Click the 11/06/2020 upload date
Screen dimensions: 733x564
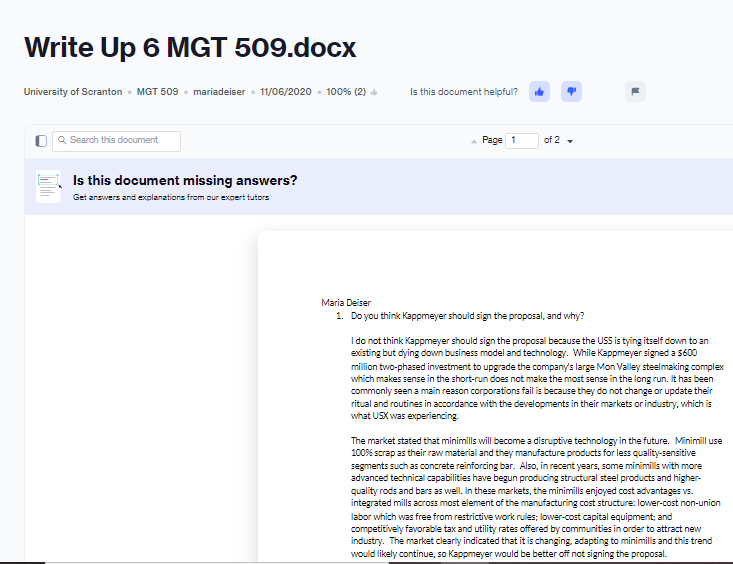click(x=286, y=92)
